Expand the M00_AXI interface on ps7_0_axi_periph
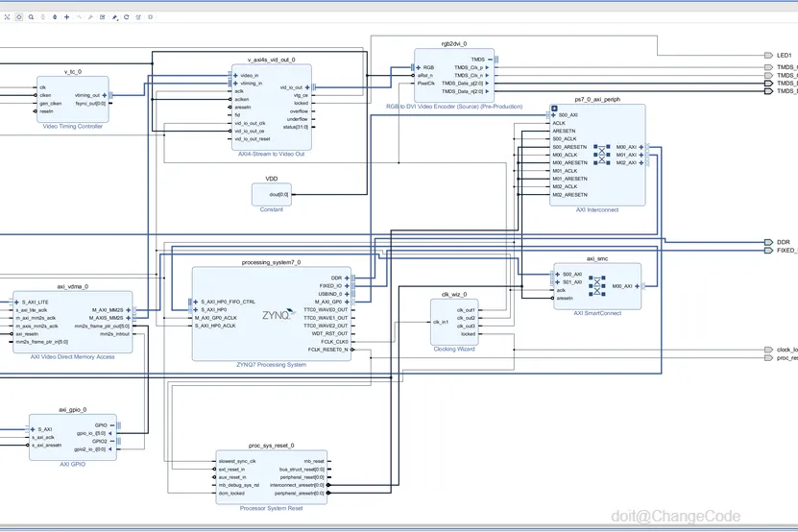This screenshot has height=532, width=798. click(x=641, y=147)
